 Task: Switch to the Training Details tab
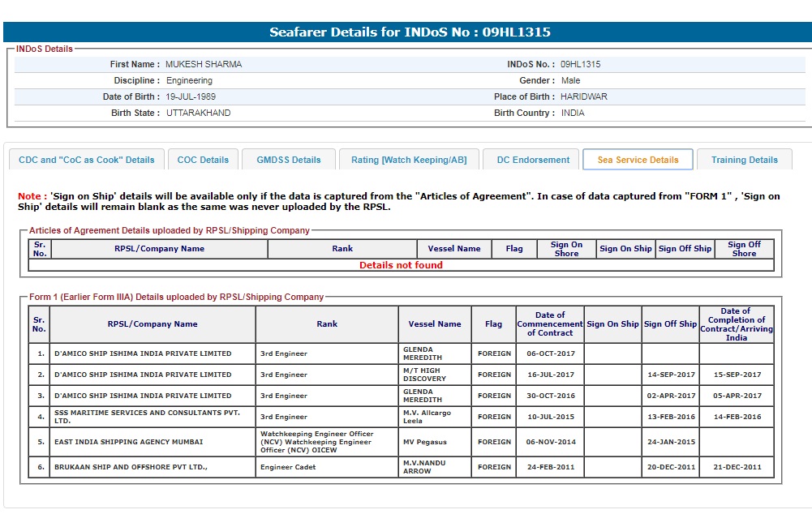(744, 160)
